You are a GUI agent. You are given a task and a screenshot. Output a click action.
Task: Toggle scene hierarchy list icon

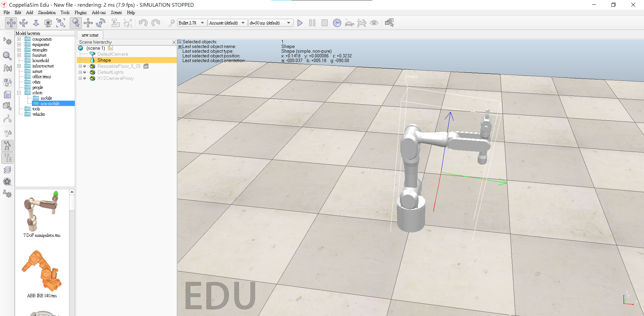[7, 158]
